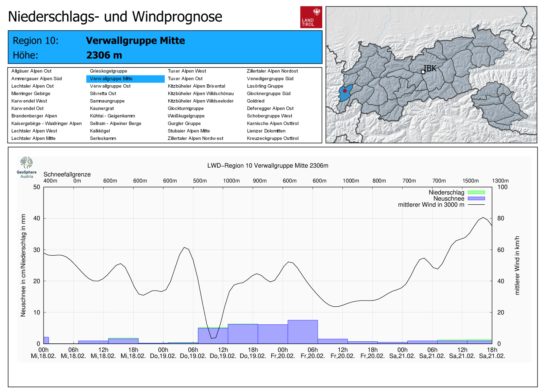Click the tallest Neuschnee bar Friday 00h-06h
The width and height of the screenshot is (544, 392).
(303, 332)
